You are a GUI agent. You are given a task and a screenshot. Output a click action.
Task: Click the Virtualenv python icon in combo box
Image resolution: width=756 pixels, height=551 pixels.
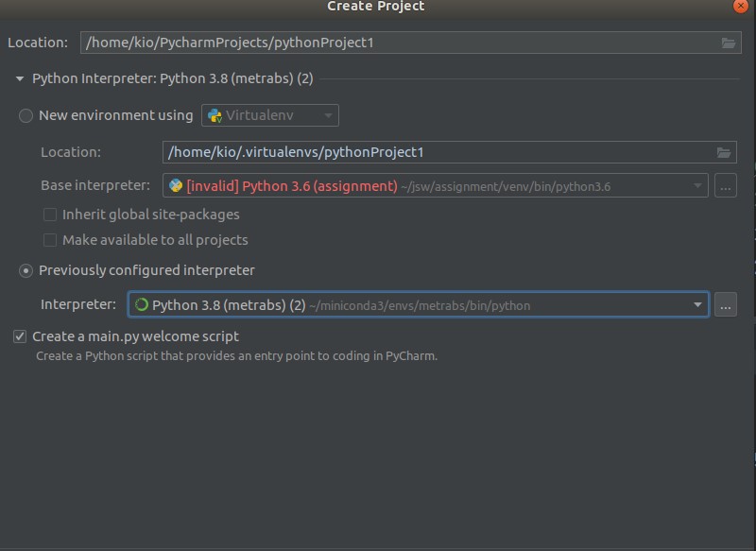pyautogui.click(x=215, y=115)
